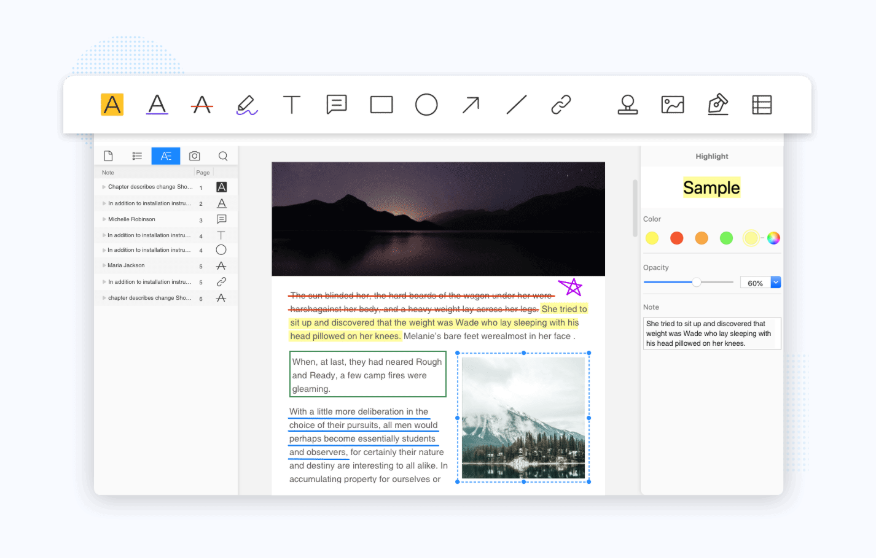Click circle icon in annotation list
The width and height of the screenshot is (876, 558).
(x=221, y=250)
